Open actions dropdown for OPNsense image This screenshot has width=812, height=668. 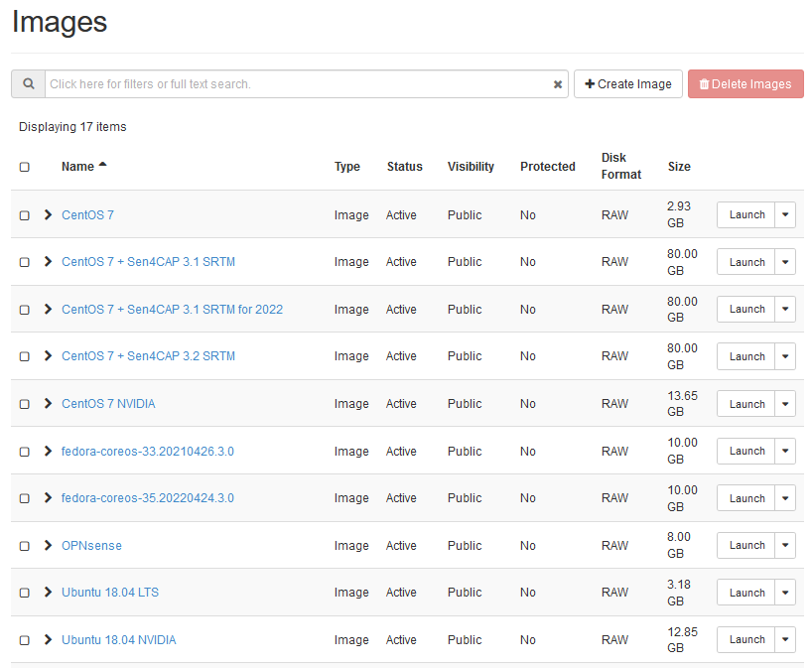(785, 545)
